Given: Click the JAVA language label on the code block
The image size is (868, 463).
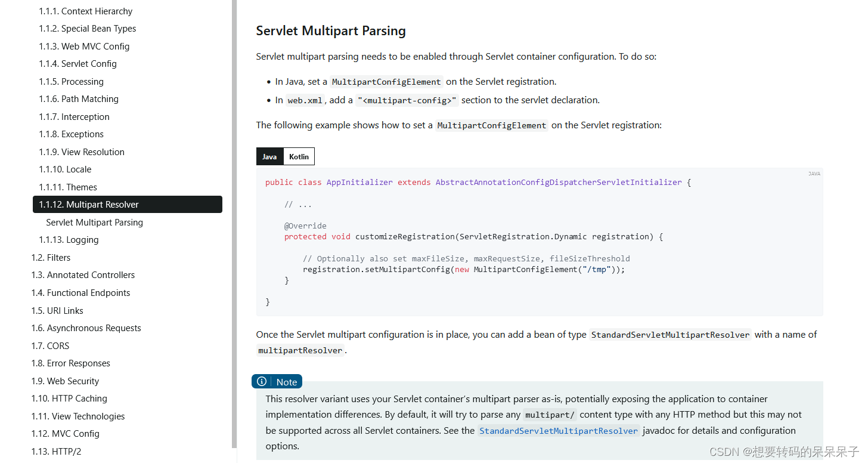Looking at the screenshot, I should pos(814,173).
